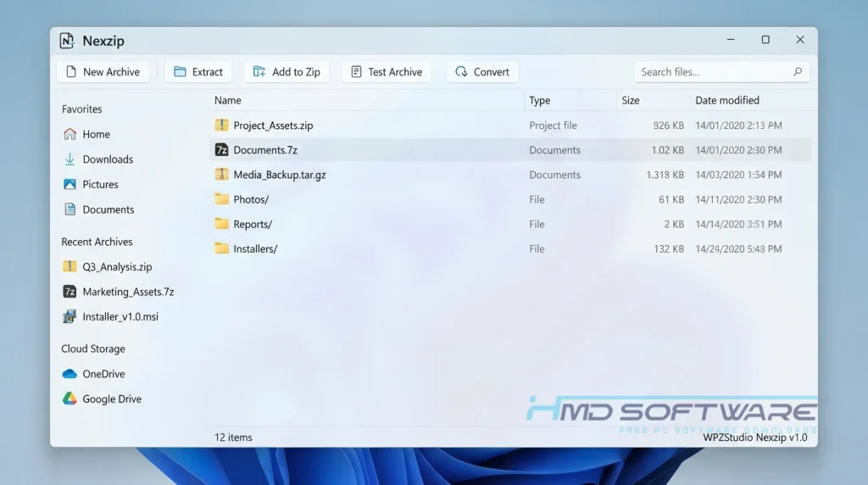
Task: Sort by Type column header
Action: point(540,100)
